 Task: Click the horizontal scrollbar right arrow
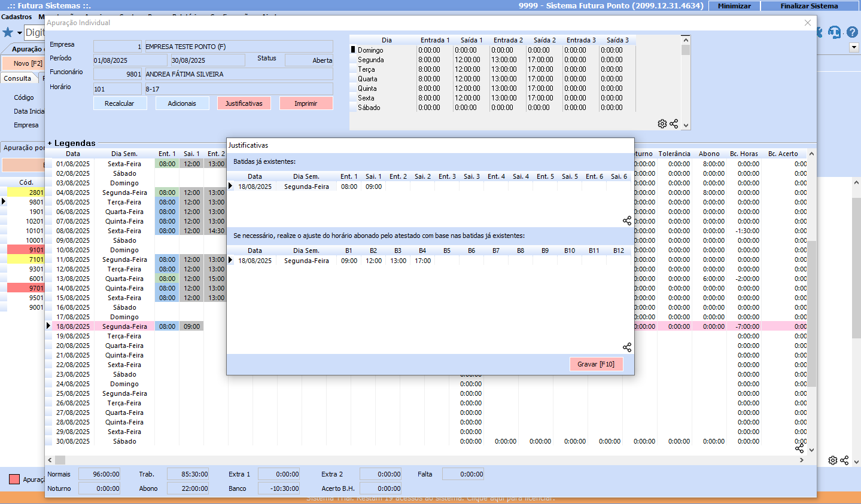[x=801, y=460]
